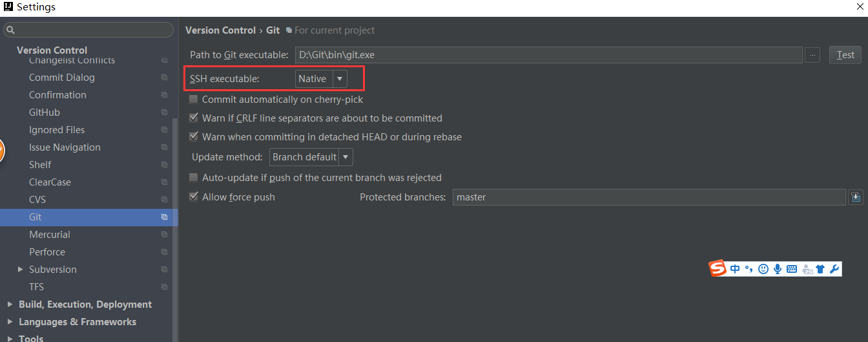Click the Sogou S logo in IME bar

(718, 268)
